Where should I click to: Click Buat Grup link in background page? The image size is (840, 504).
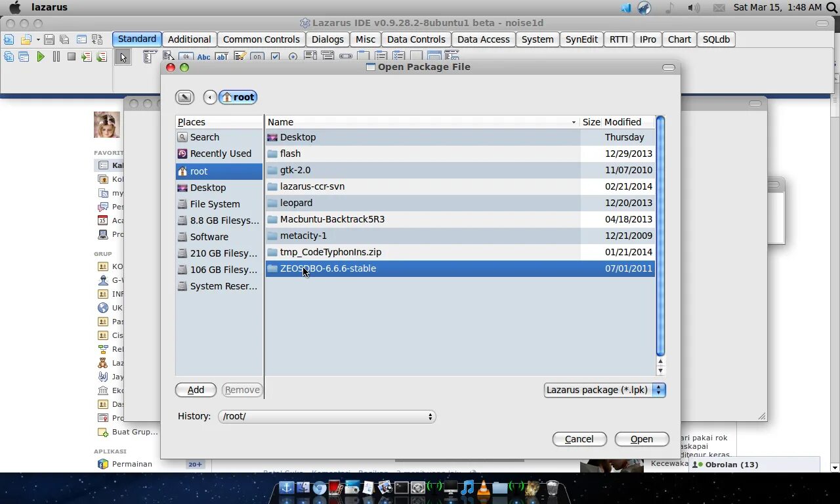click(x=135, y=432)
